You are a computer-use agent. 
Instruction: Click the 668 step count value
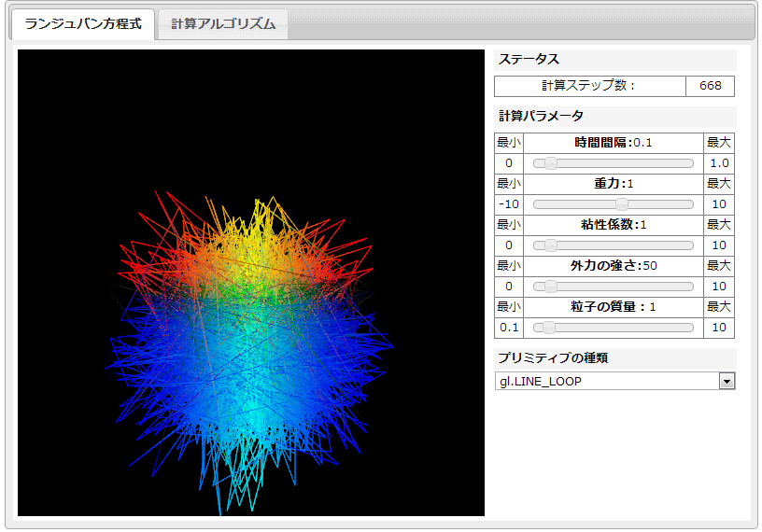[710, 86]
